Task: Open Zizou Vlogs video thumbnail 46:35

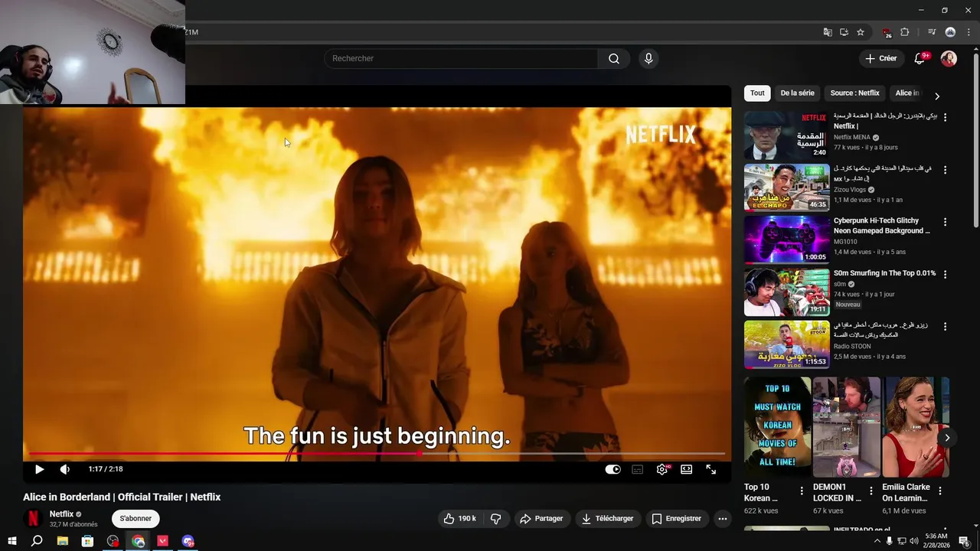Action: (786, 187)
